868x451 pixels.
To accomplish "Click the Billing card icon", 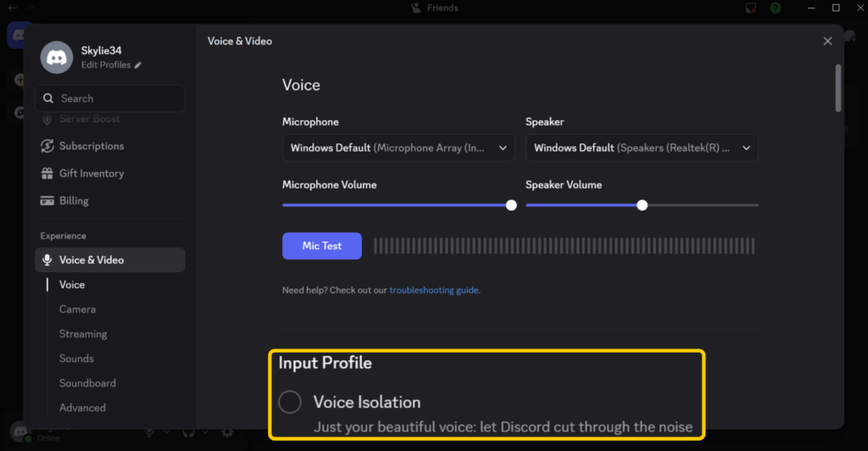I will [47, 200].
